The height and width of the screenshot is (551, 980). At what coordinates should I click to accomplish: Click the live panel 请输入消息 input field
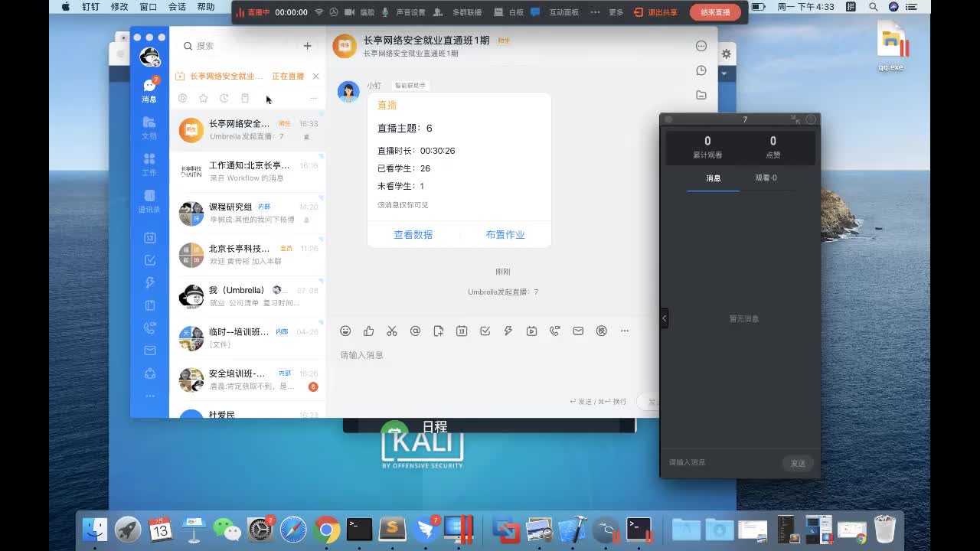tap(721, 463)
